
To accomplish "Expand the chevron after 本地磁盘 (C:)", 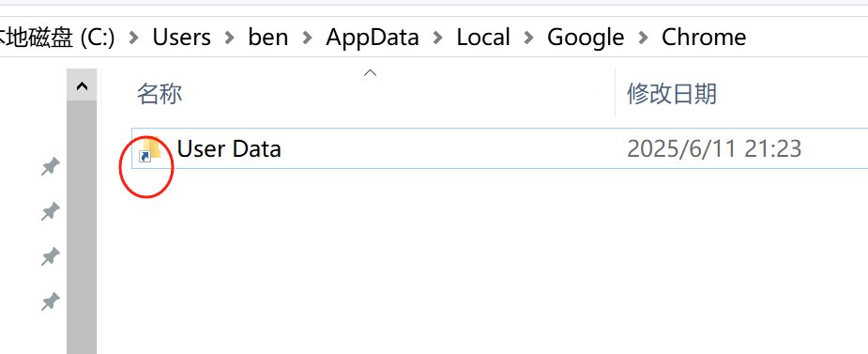I will click(x=133, y=38).
